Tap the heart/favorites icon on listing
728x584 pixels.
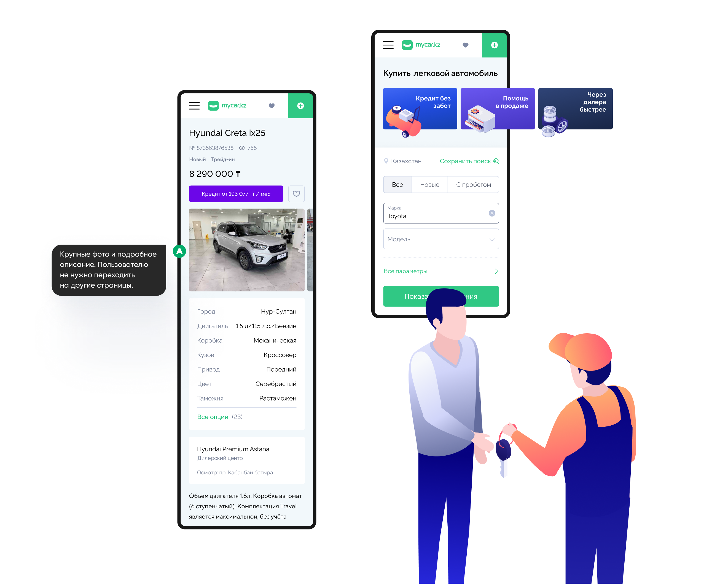296,194
